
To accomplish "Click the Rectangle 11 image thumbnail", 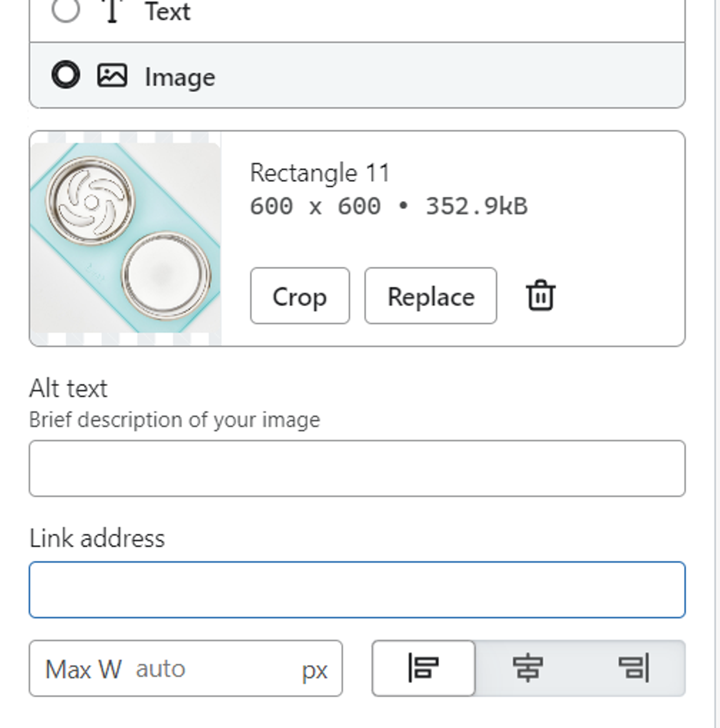I will pos(125,238).
